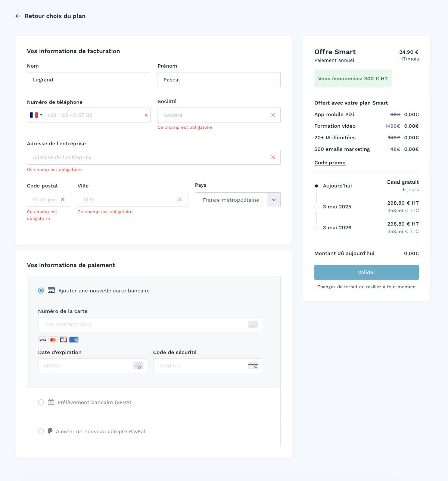Click France métropolitaine in Pays selector
Screen dimensions: 448x481
tap(231, 200)
